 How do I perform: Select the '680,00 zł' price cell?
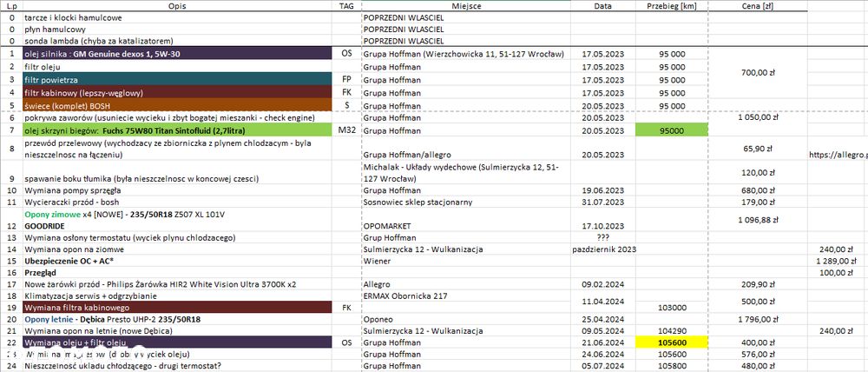[757, 190]
